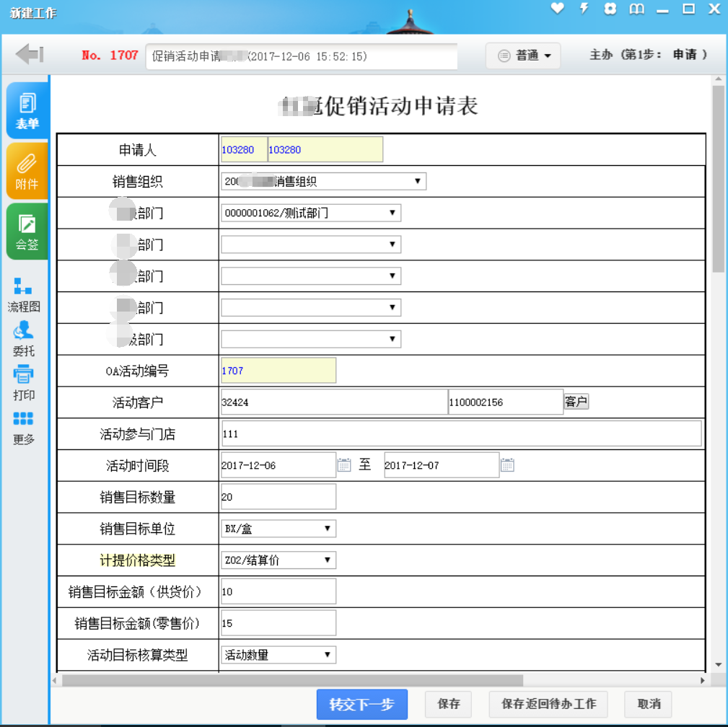Maximize the 新建工作 window
The image size is (728, 727).
coord(688,9)
